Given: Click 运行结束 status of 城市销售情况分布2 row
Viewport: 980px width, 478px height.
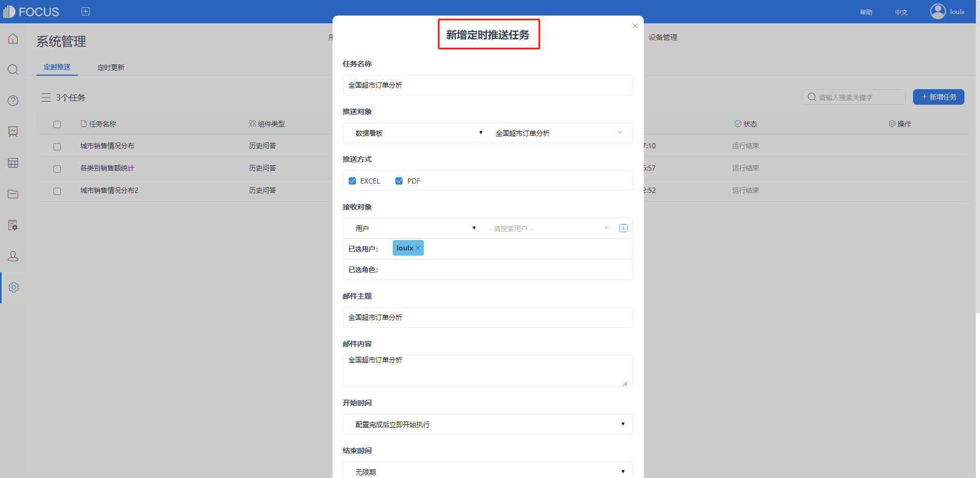Looking at the screenshot, I should 746,190.
